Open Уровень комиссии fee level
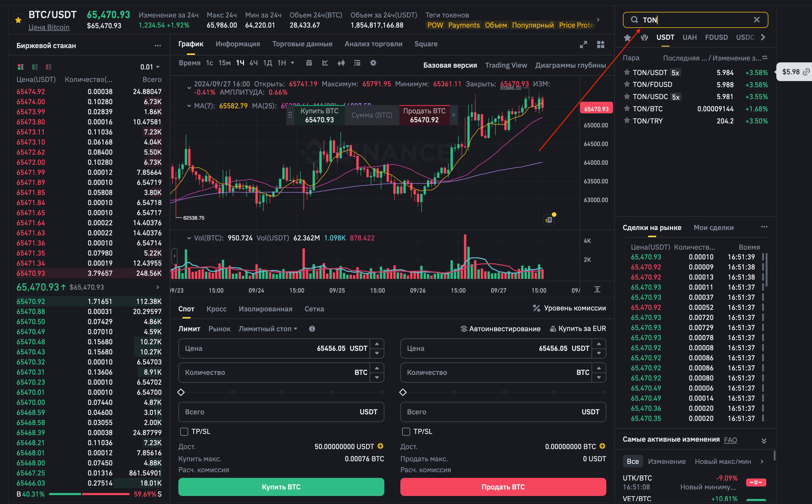812x504 pixels. click(570, 308)
